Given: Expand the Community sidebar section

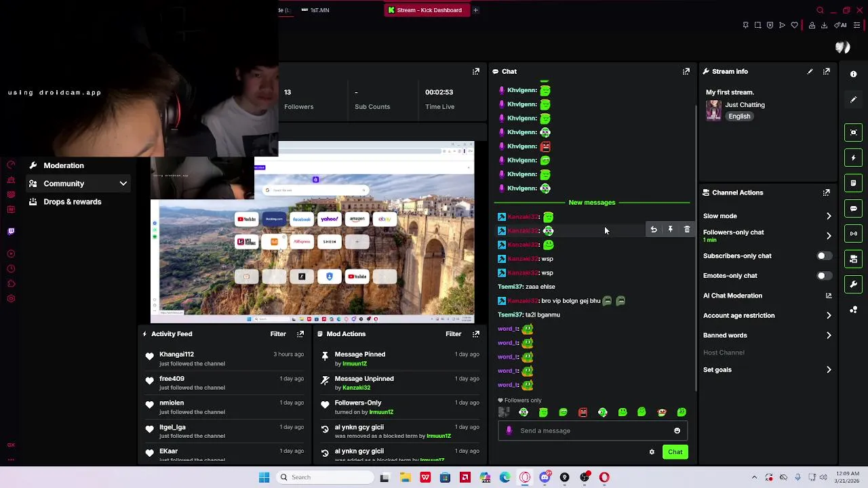Looking at the screenshot, I should [x=79, y=184].
